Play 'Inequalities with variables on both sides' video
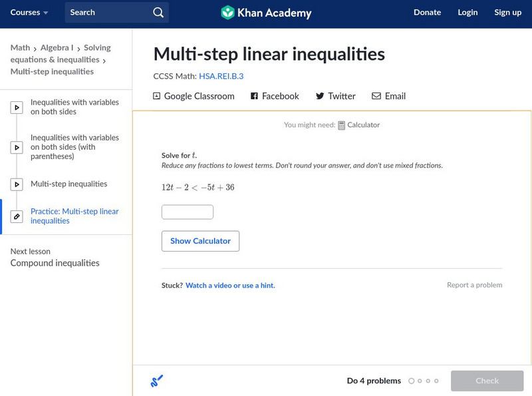 [x=17, y=107]
